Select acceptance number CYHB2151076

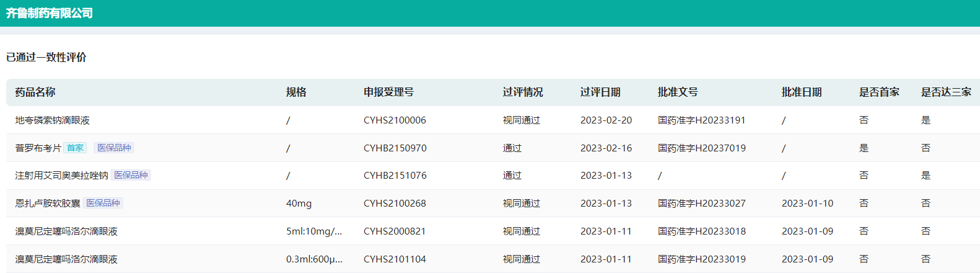coord(395,176)
